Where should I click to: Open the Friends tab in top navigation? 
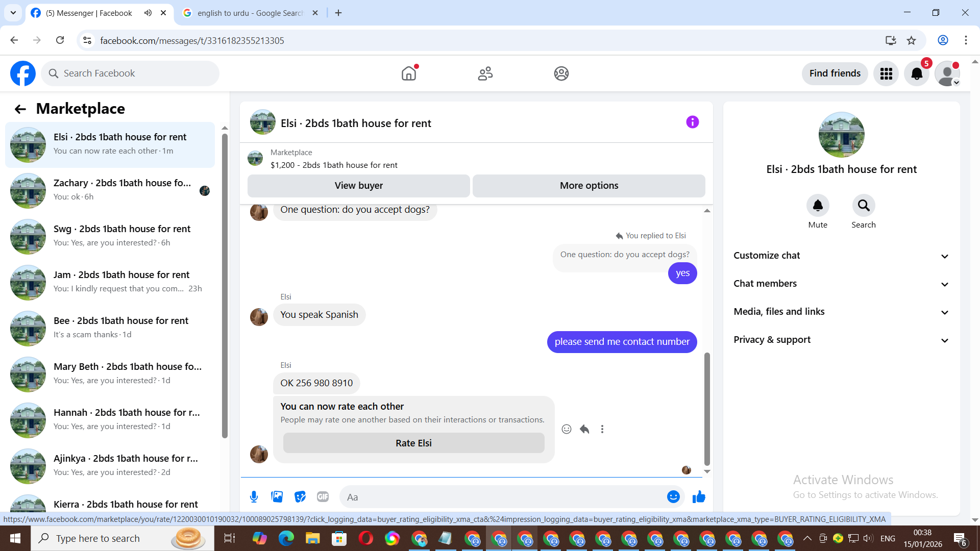pos(485,73)
